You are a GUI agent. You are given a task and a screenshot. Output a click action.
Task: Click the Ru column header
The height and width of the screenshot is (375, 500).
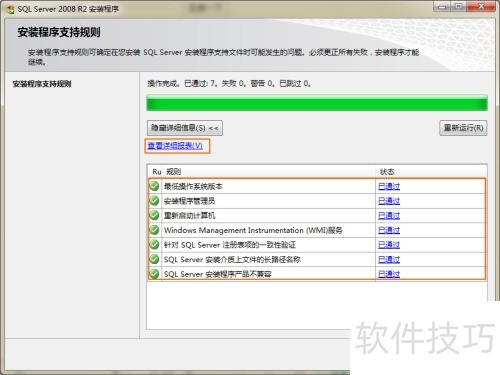pyautogui.click(x=157, y=172)
